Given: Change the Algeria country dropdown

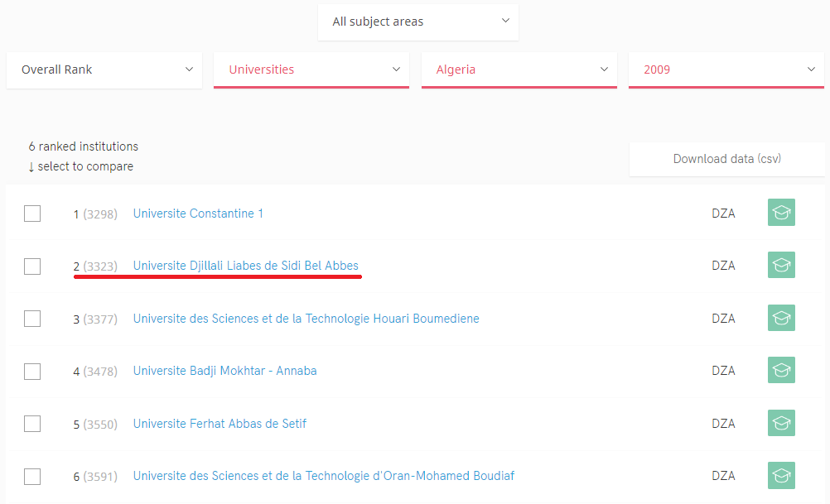Looking at the screenshot, I should (x=519, y=70).
